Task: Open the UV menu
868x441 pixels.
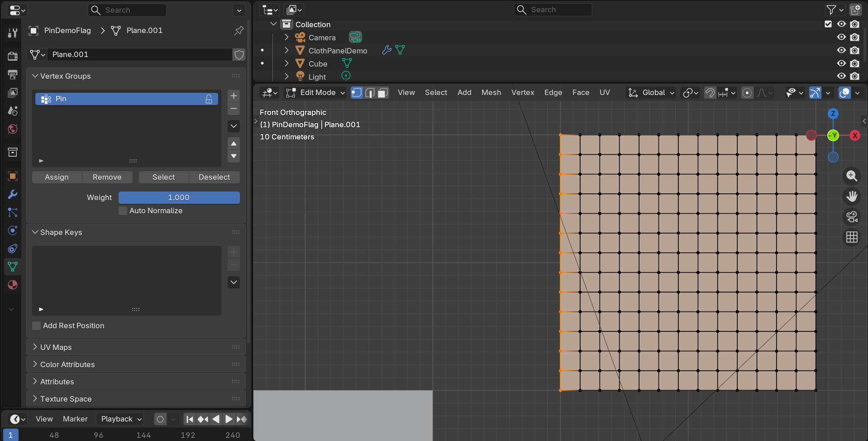Action: pos(605,93)
